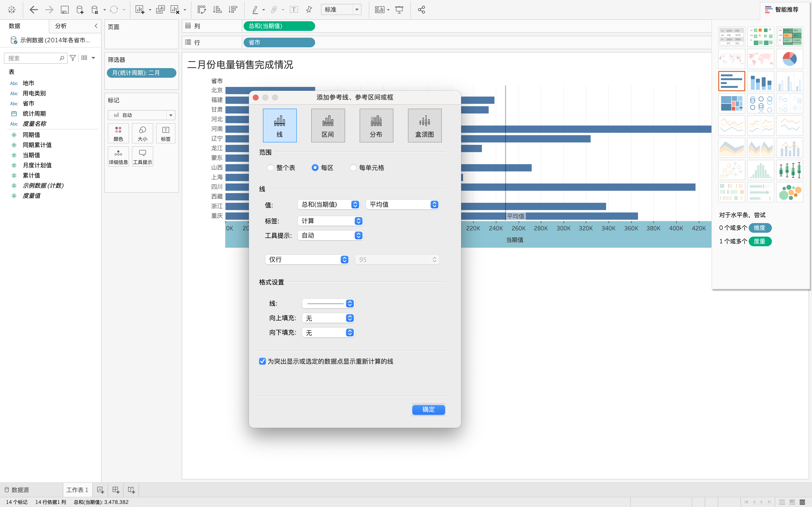Open the line format style picker
The image size is (812, 507).
[328, 303]
